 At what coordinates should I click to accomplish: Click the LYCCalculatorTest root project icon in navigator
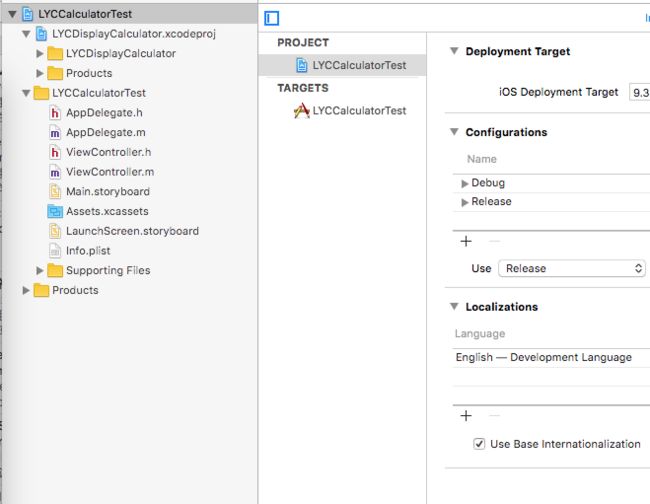tap(27, 14)
